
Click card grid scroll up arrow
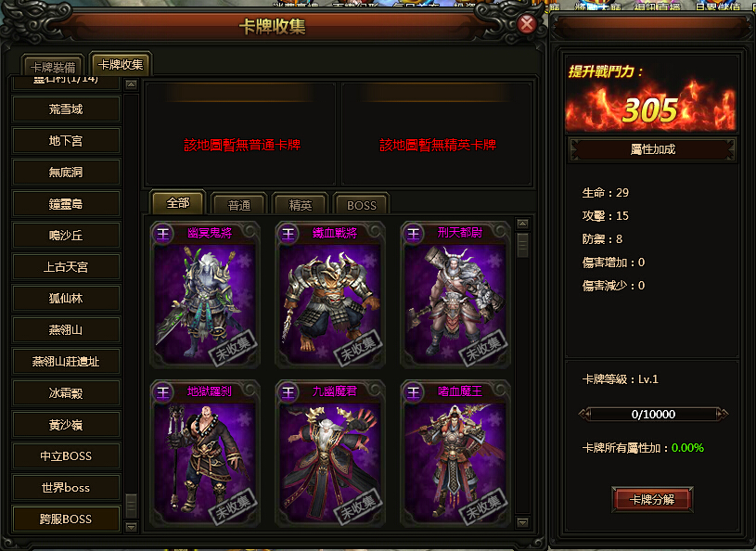(x=522, y=224)
